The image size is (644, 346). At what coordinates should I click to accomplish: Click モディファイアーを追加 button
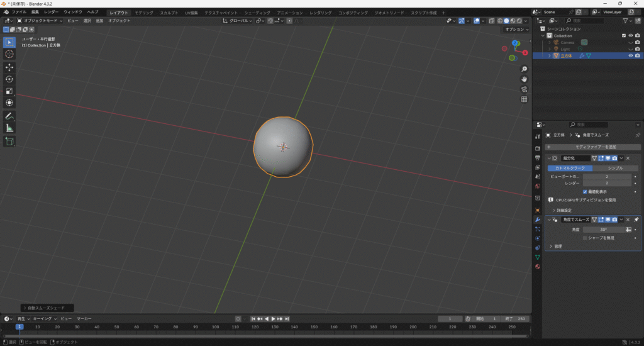click(x=592, y=147)
